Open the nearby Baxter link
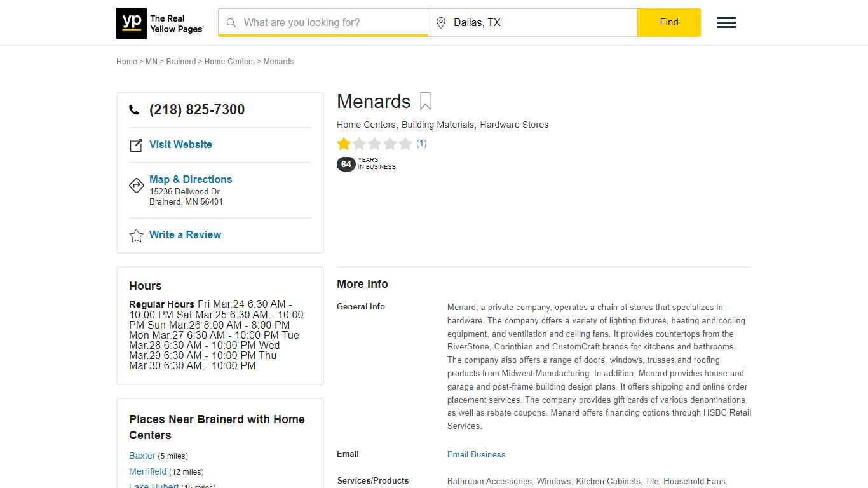 coord(142,456)
